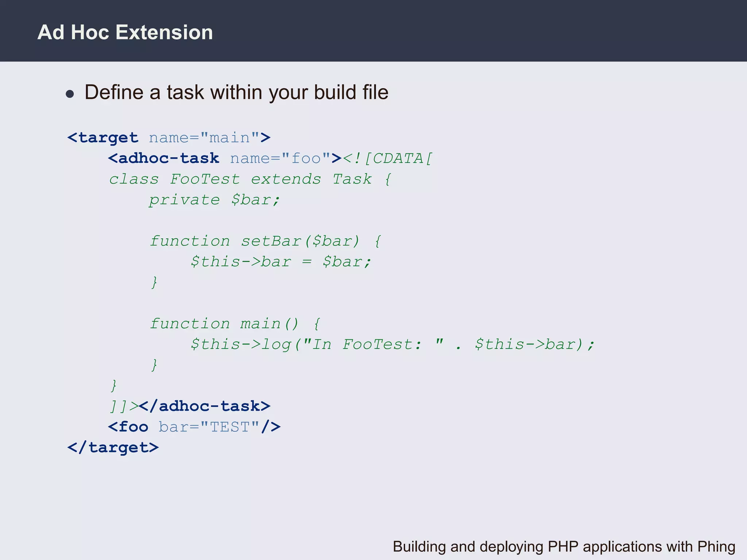Click the opening adhoc-task tag
This screenshot has height=560, width=747.
pos(164,159)
